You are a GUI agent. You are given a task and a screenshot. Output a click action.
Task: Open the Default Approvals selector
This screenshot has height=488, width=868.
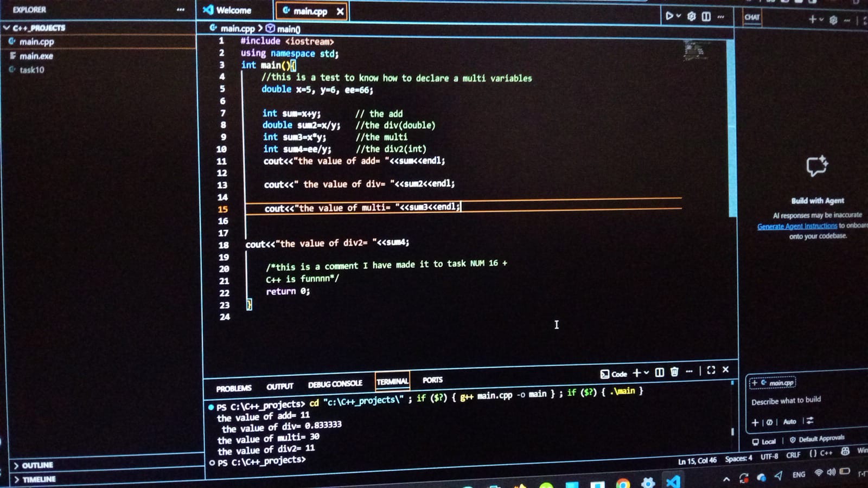(817, 439)
